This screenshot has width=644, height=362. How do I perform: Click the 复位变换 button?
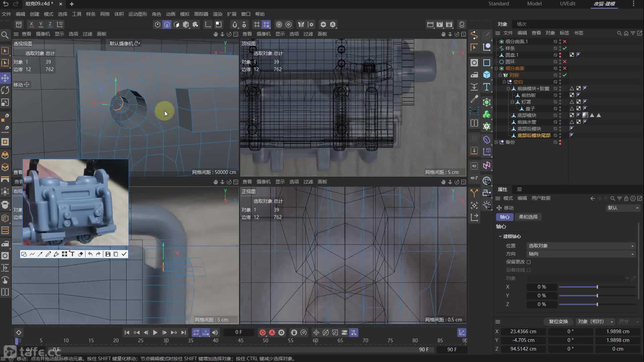(x=558, y=321)
